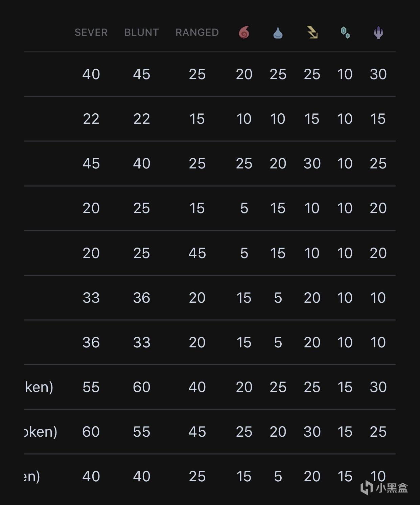420x505 pixels.
Task: Click the purple dragon element icon
Action: click(x=378, y=32)
